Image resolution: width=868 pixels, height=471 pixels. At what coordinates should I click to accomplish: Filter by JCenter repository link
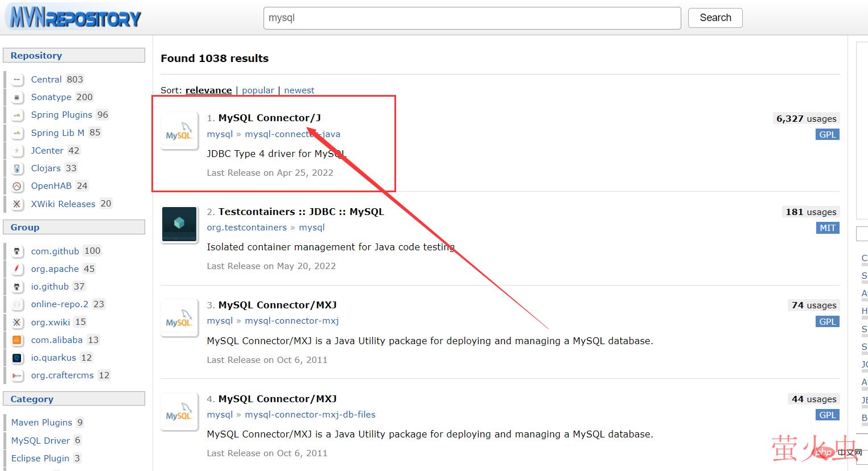coord(47,151)
